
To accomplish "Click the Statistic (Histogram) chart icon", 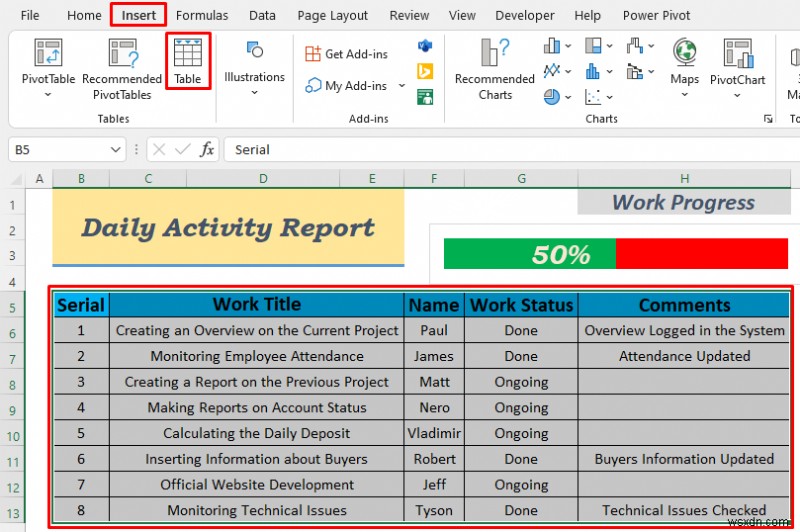I will pos(593,71).
